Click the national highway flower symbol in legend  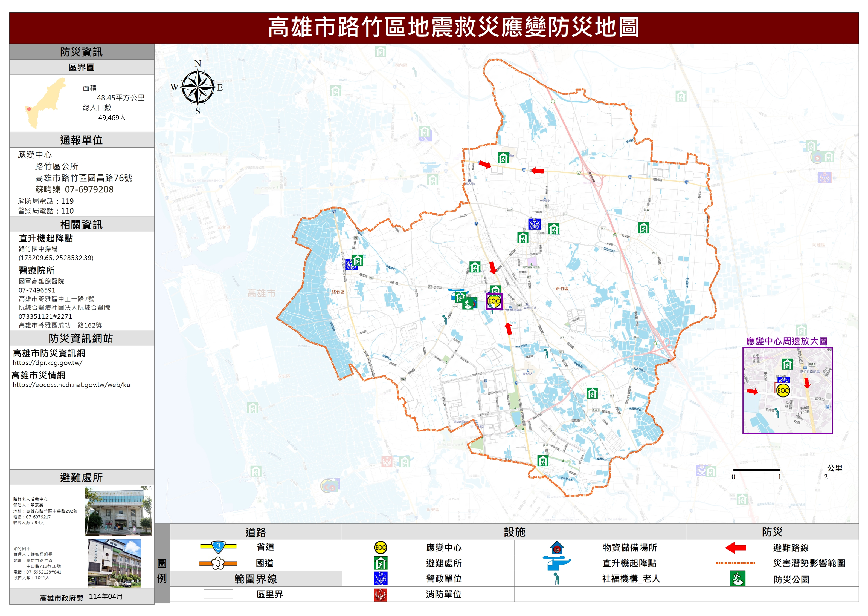[218, 563]
